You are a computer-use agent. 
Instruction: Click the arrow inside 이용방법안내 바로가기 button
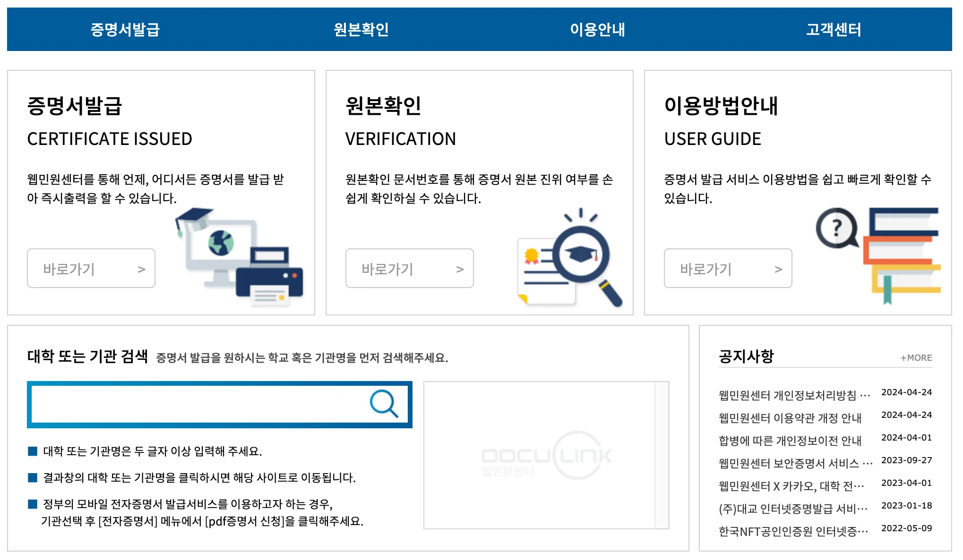coord(778,268)
